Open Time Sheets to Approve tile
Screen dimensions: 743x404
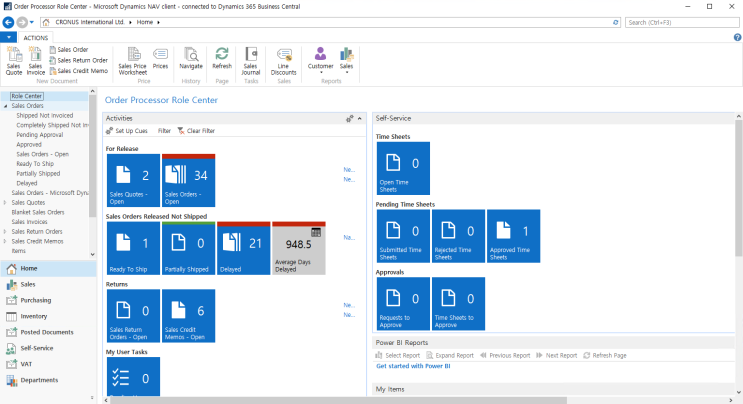(458, 304)
